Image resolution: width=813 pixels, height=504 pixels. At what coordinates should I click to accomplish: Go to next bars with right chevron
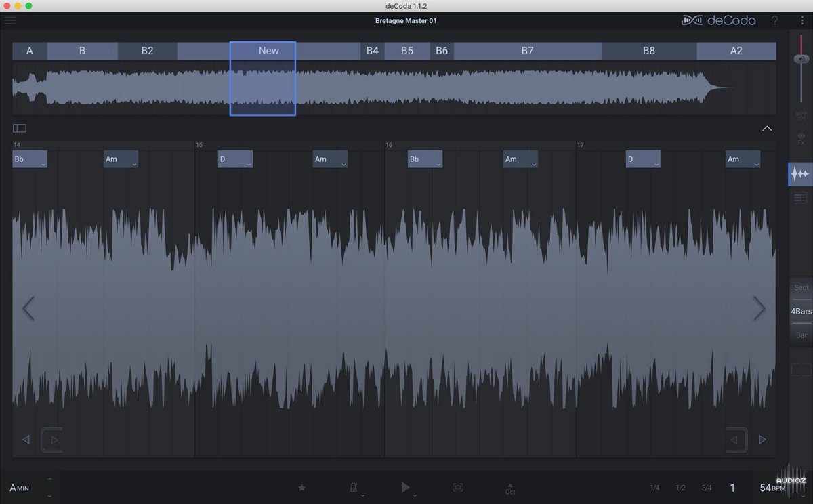pos(759,309)
